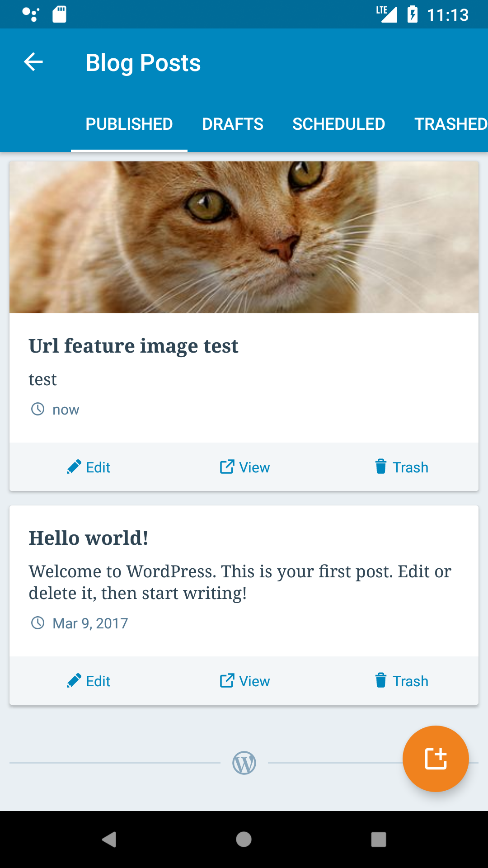Tap the cat featured image thumbnail

244,237
